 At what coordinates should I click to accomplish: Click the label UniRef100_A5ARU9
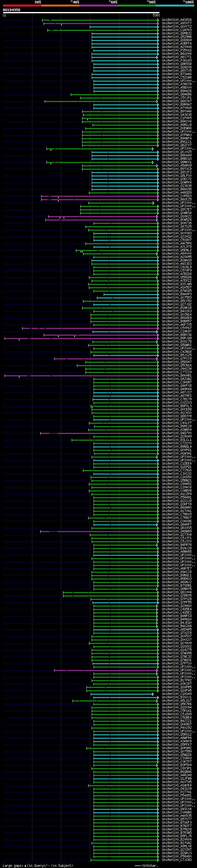click(x=176, y=165)
